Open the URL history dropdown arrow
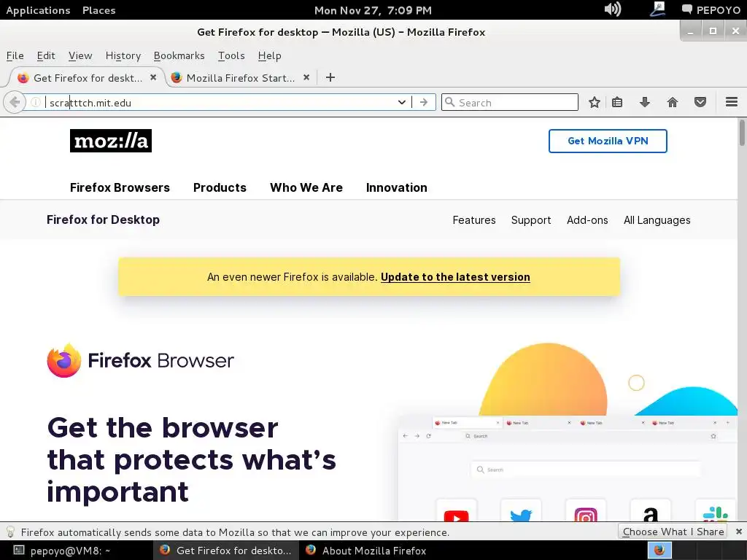Screen dimensions: 747x560 402,102
